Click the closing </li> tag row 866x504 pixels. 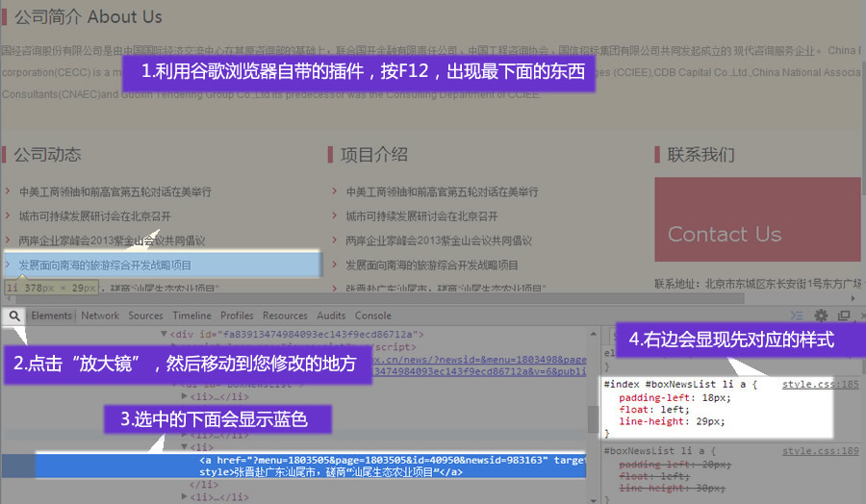click(204, 485)
